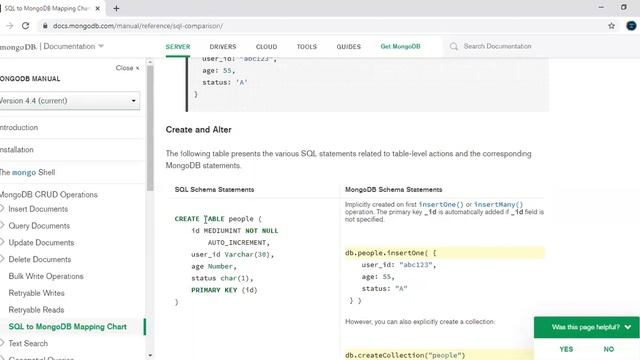Viewport: 640px width, 360px height.
Task: Collapse the Was this page helpful? widget
Action: tap(628, 327)
